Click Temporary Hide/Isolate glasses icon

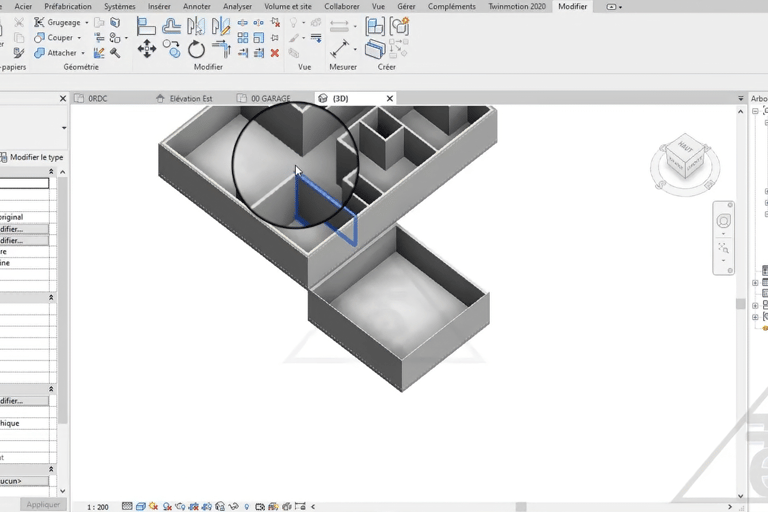234,506
